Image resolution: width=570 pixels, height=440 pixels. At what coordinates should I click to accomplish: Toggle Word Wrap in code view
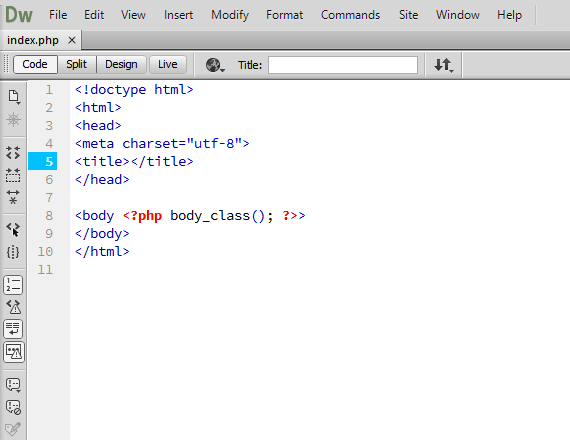click(x=13, y=329)
